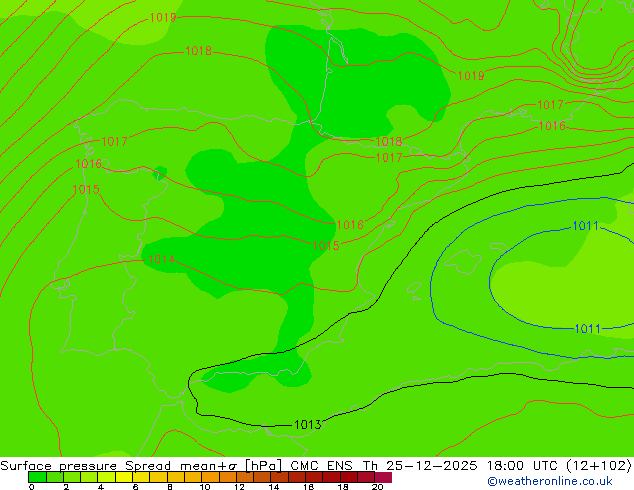Click the scale label '8'
634x490 pixels.
170,487
